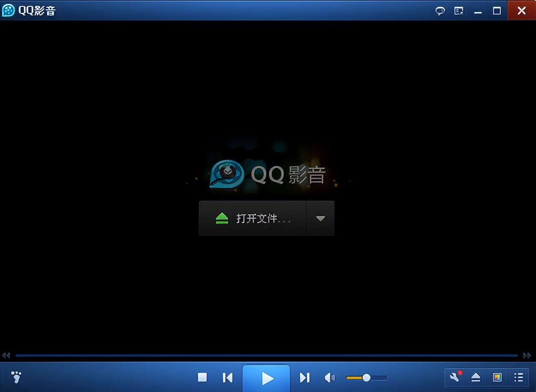Click the open-file eject icon in bottom bar

click(x=476, y=377)
